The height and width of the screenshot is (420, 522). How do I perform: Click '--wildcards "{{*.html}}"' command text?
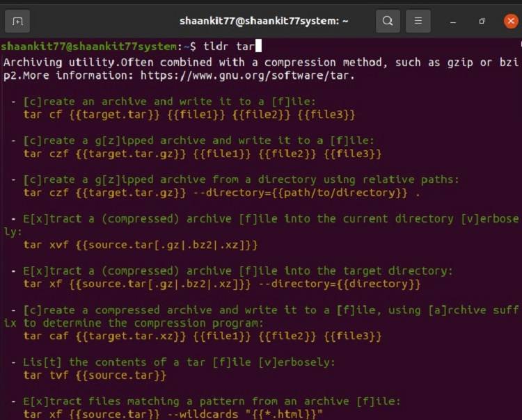coord(245,414)
